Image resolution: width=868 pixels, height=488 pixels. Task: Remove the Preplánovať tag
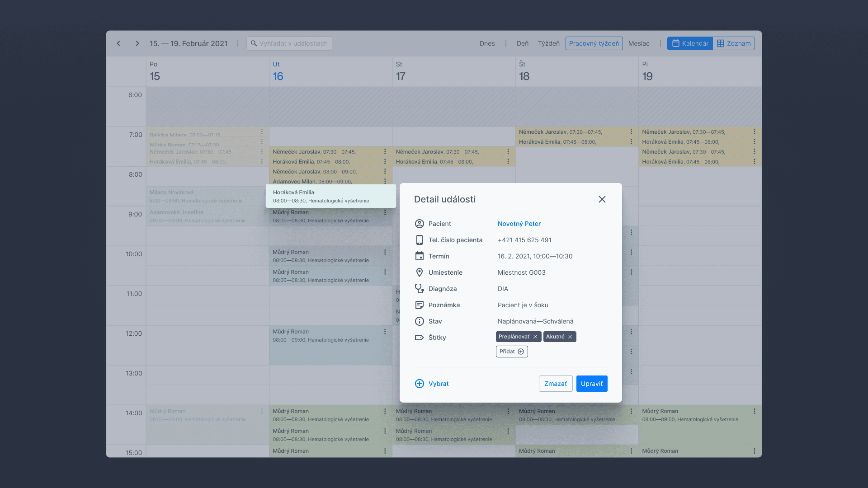point(535,337)
